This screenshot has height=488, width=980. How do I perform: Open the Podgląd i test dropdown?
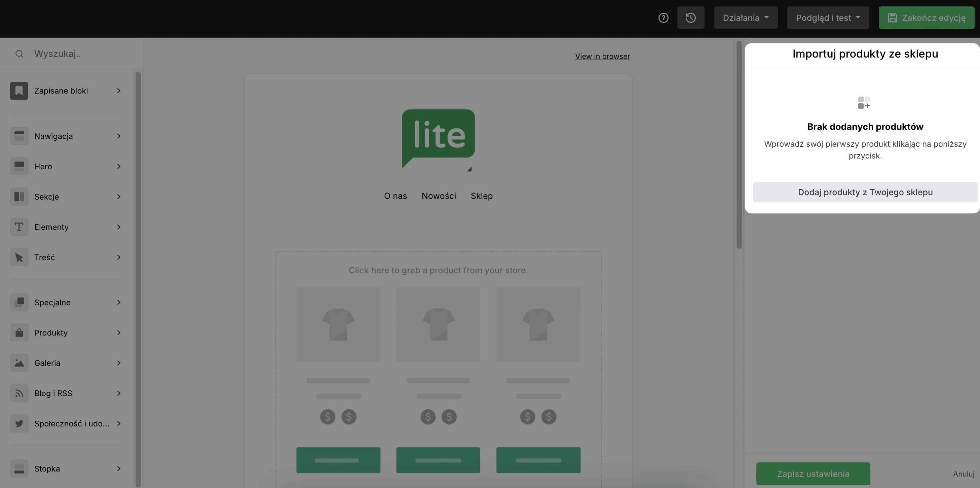tap(828, 18)
